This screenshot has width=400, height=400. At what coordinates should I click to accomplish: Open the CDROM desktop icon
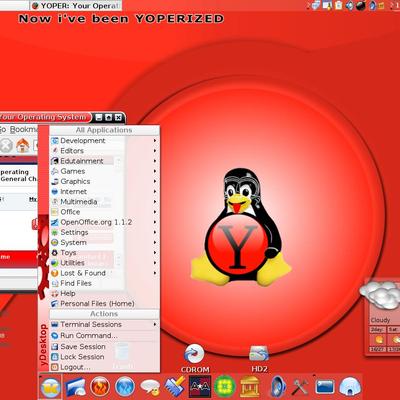194,355
